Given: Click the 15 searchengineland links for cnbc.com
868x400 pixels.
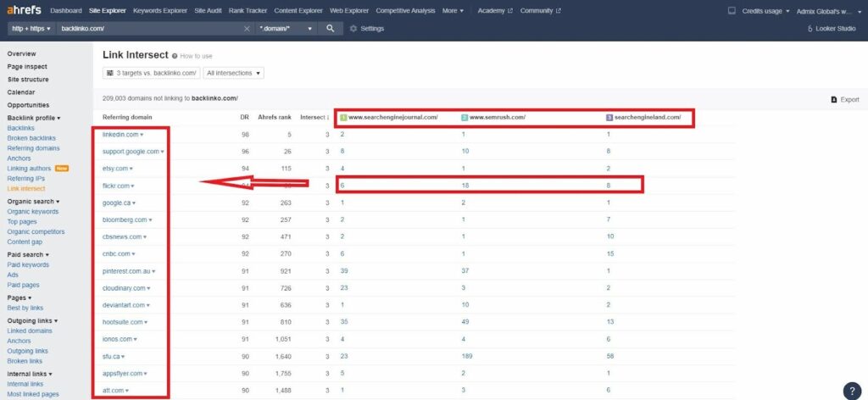Looking at the screenshot, I should point(610,254).
